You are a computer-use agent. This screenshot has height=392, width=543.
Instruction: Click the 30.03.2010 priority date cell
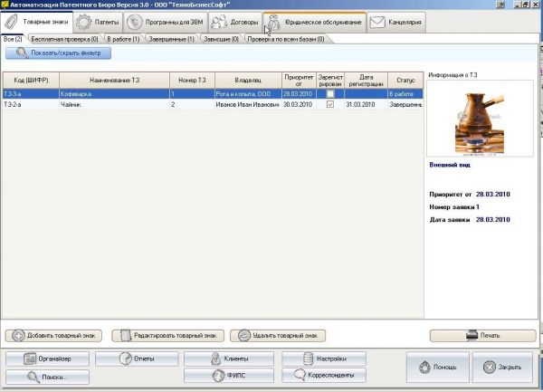click(299, 104)
